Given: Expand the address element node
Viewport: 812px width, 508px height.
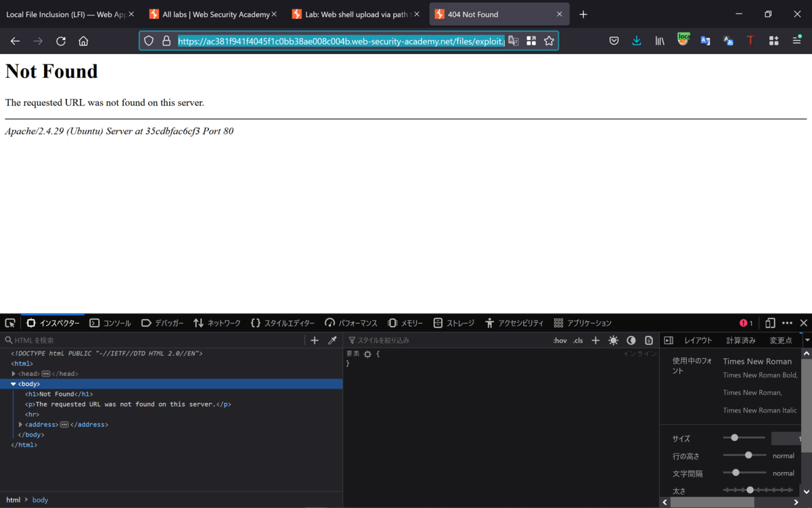Looking at the screenshot, I should [x=20, y=425].
